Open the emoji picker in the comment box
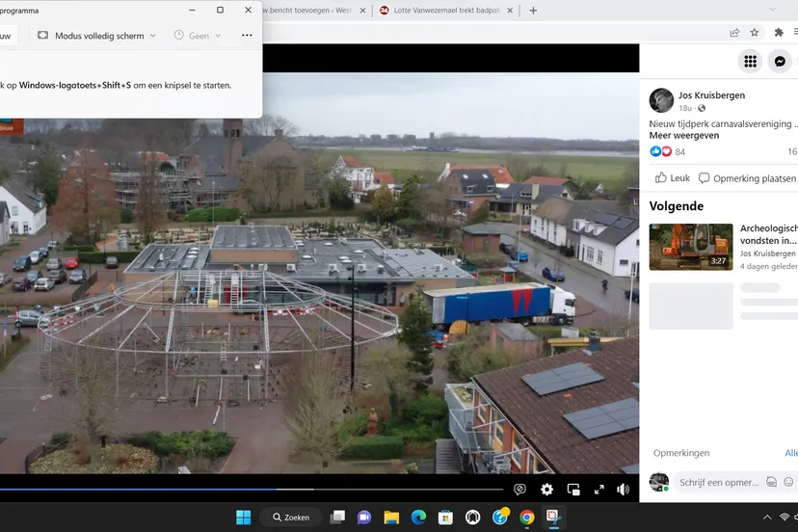 788,482
